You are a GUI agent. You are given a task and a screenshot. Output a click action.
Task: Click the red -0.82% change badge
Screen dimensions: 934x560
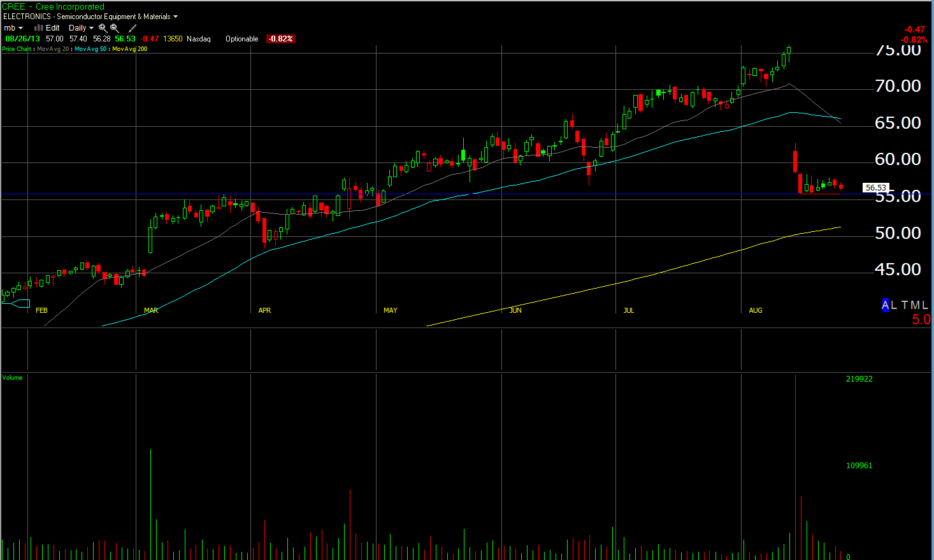point(280,39)
